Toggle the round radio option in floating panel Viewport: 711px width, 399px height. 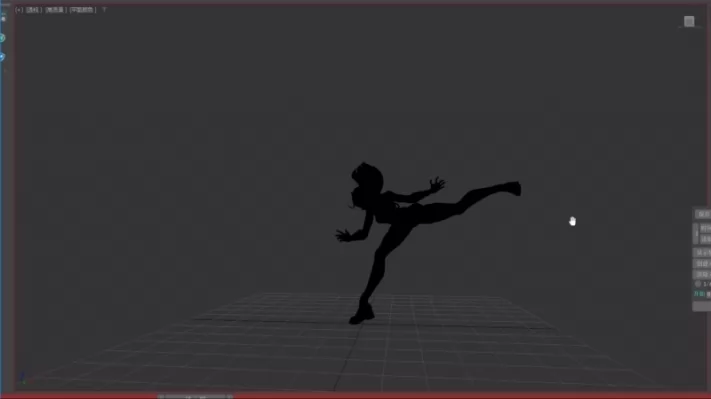click(698, 284)
